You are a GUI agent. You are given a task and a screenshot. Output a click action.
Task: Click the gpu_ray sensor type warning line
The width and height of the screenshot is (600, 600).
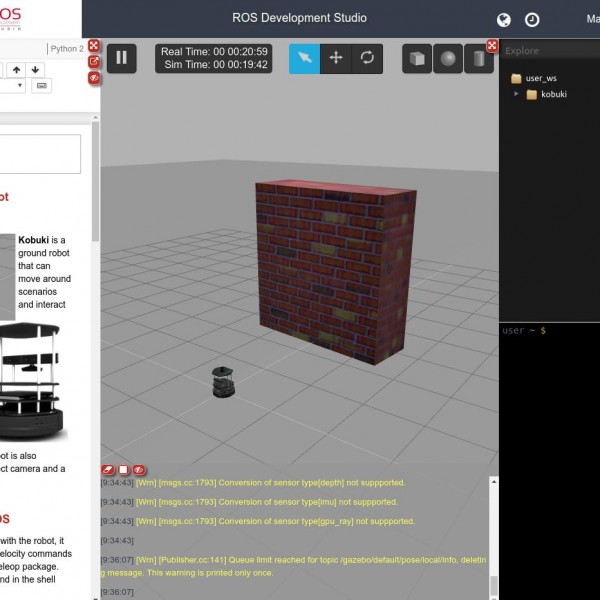pyautogui.click(x=258, y=521)
